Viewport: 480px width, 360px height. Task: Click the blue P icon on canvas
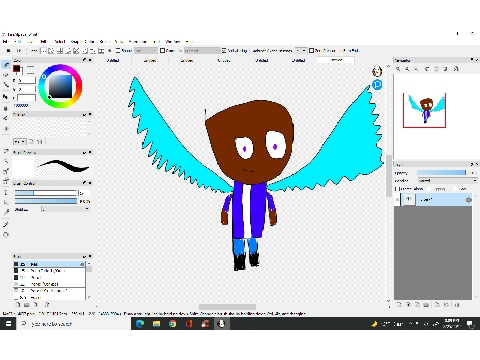tap(377, 85)
